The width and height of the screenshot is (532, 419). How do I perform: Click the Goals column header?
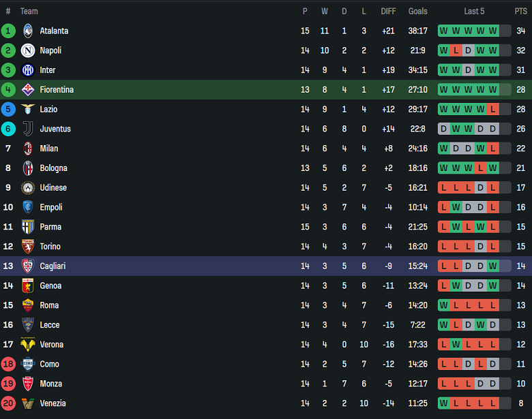(417, 12)
